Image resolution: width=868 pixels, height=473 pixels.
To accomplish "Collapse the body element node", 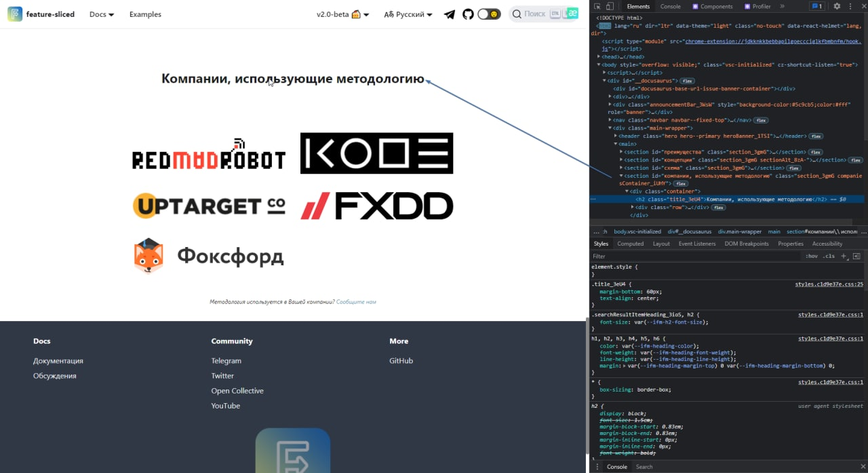I will click(599, 64).
